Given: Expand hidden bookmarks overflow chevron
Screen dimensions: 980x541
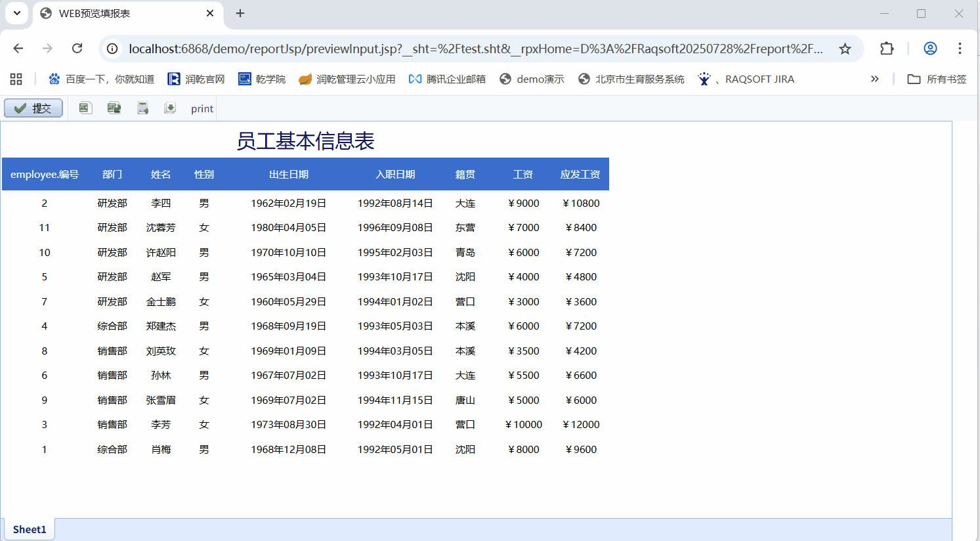Looking at the screenshot, I should (874, 79).
